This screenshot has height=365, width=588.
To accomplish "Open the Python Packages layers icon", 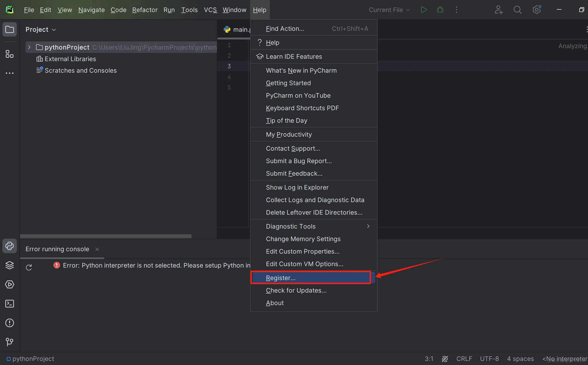I will (x=9, y=265).
